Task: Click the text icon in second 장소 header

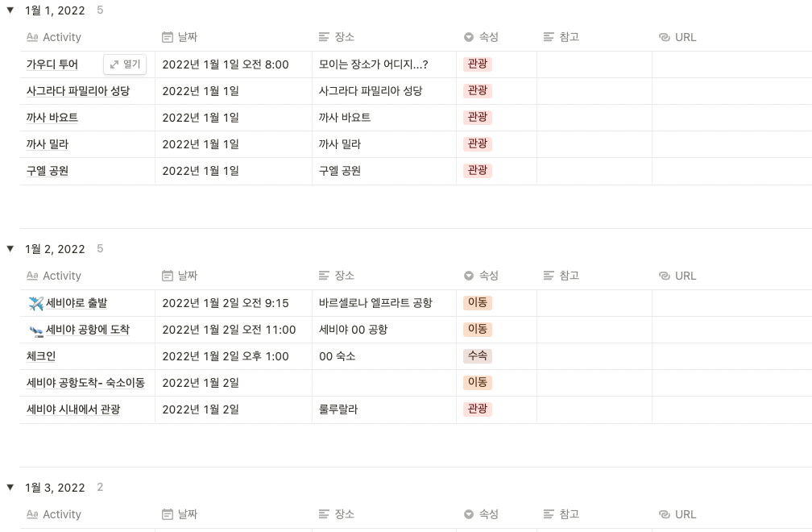Action: pyautogui.click(x=324, y=276)
